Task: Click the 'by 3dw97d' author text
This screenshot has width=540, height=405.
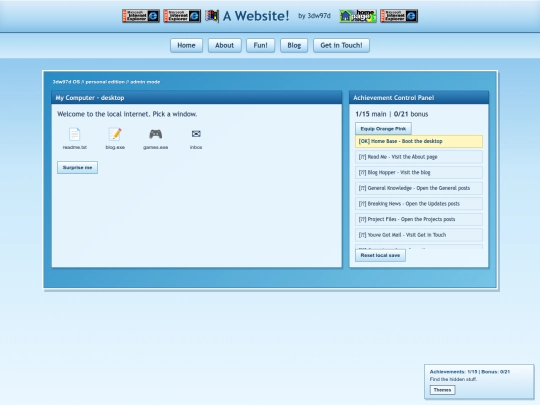Action: [314, 16]
